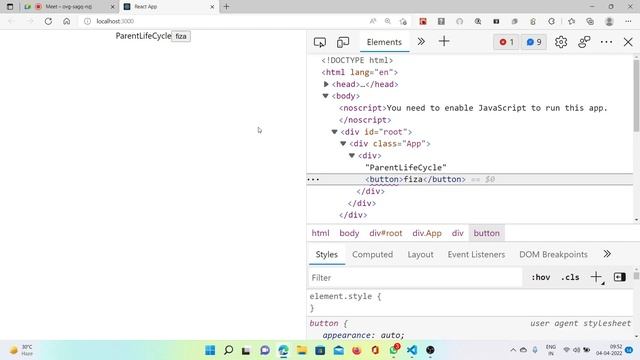Click div#root in the breadcrumb bar
Screen dimensions: 640x360
[x=386, y=233]
